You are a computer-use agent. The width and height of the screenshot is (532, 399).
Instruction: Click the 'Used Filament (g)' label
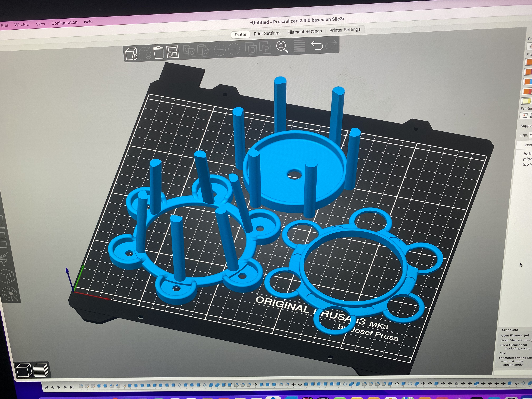tap(514, 345)
